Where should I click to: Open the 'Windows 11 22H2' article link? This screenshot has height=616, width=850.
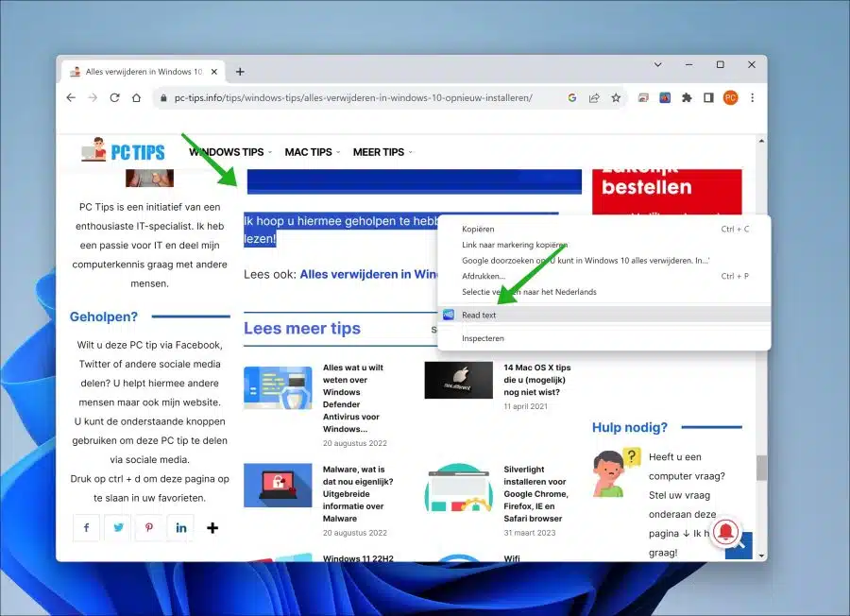coord(358,558)
